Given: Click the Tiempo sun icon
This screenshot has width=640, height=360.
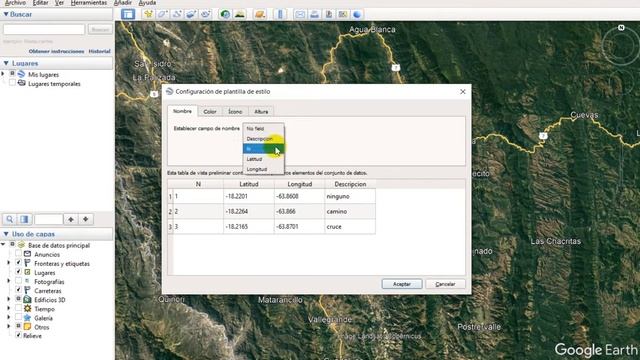Looking at the screenshot, I should point(27,309).
